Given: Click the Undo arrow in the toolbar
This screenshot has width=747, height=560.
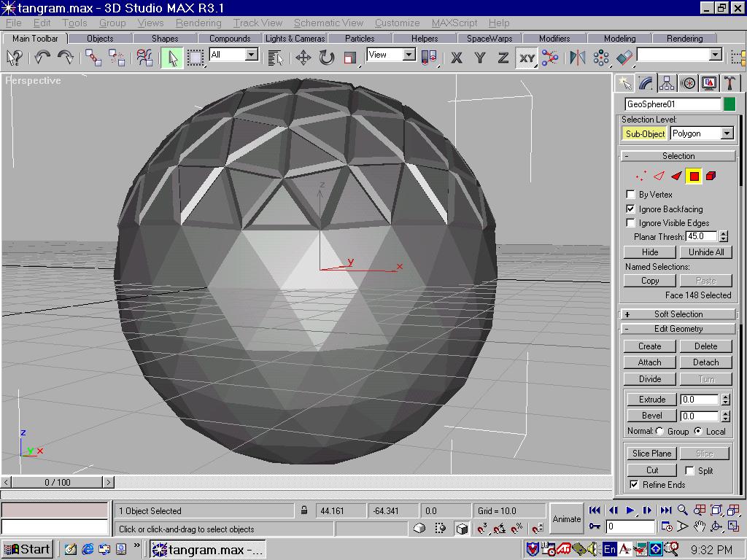Looking at the screenshot, I should [x=42, y=58].
